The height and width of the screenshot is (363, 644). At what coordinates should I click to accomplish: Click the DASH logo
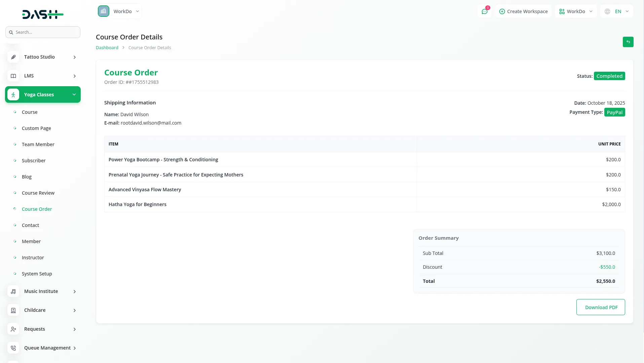(43, 14)
